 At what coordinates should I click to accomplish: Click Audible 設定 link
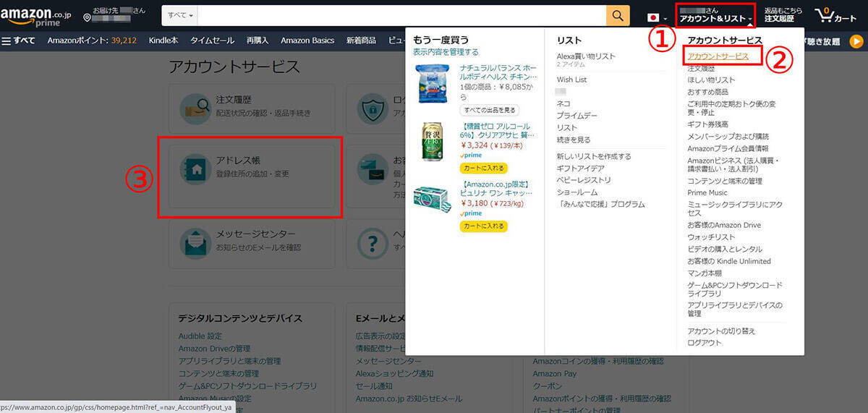pyautogui.click(x=200, y=336)
